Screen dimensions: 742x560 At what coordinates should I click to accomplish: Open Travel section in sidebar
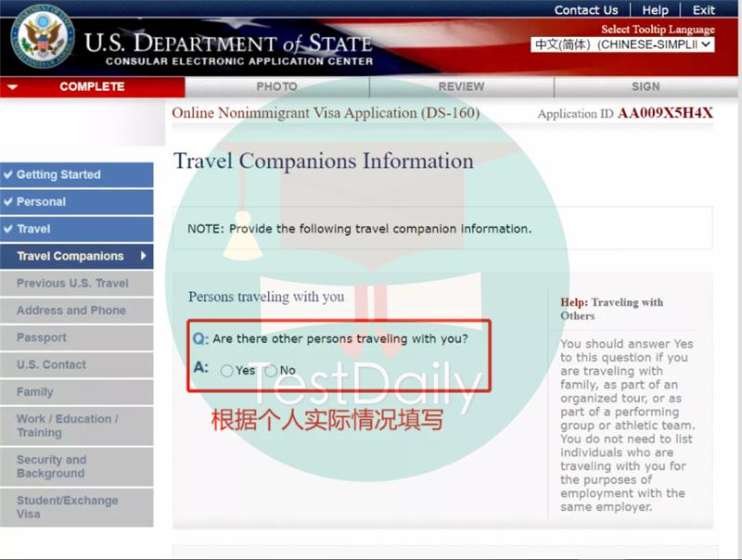click(x=77, y=229)
